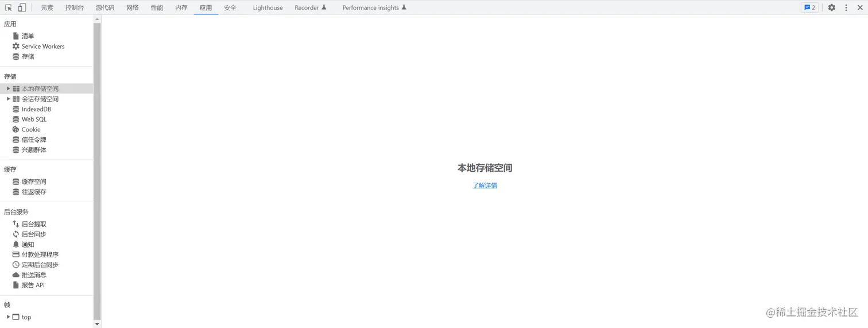
Task: Open the 了解详情 link
Action: coord(485,186)
